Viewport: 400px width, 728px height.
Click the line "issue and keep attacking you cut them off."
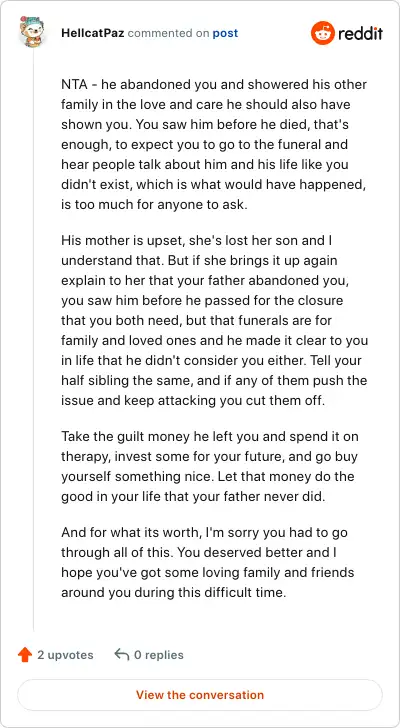point(194,401)
